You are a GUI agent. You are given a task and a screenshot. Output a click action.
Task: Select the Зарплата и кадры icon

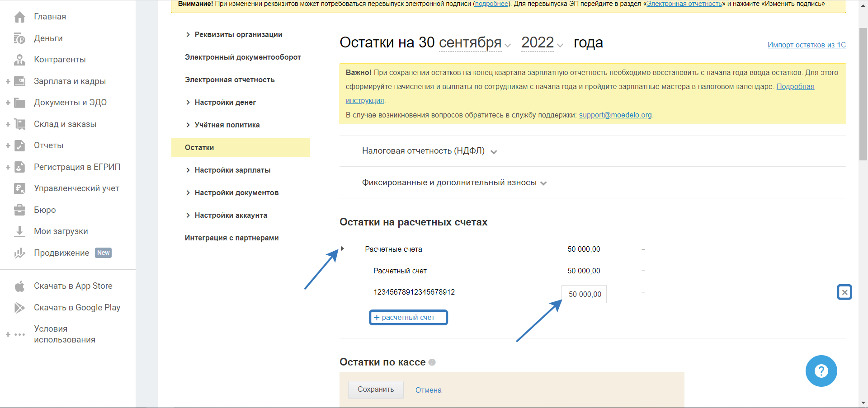pos(19,81)
